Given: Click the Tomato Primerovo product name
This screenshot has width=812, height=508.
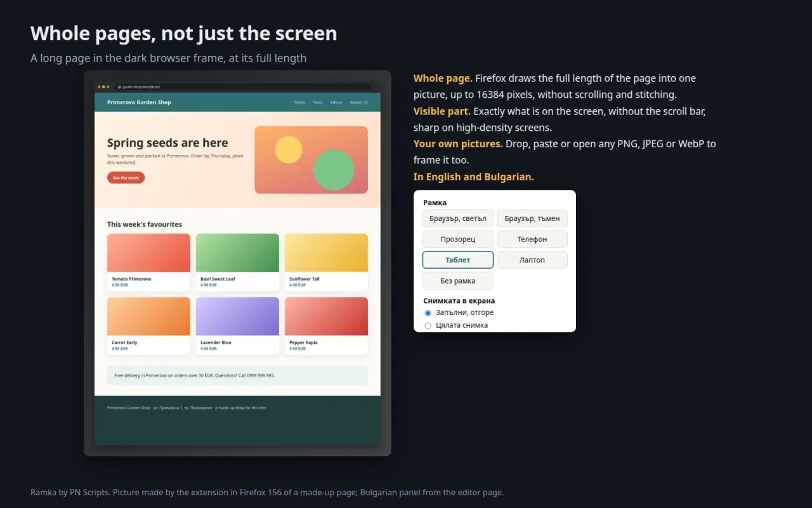Looking at the screenshot, I should click(131, 279).
